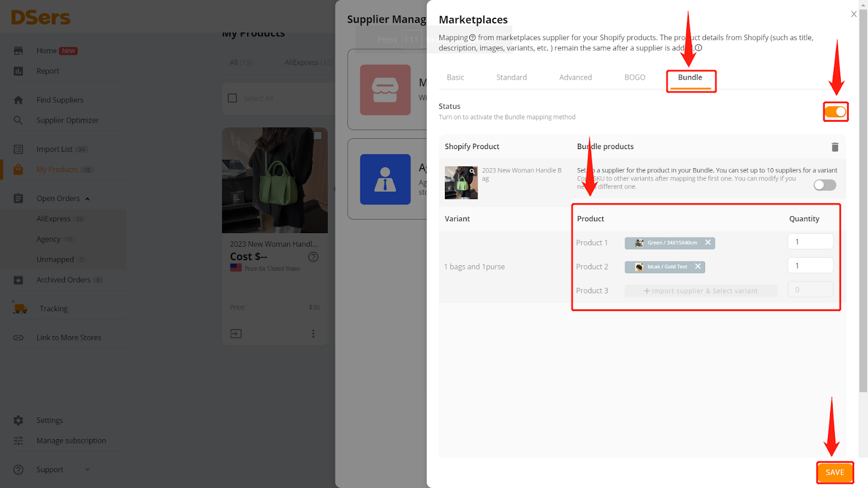Click Product 2 quantity field
The width and height of the screenshot is (868, 488).
tap(810, 266)
